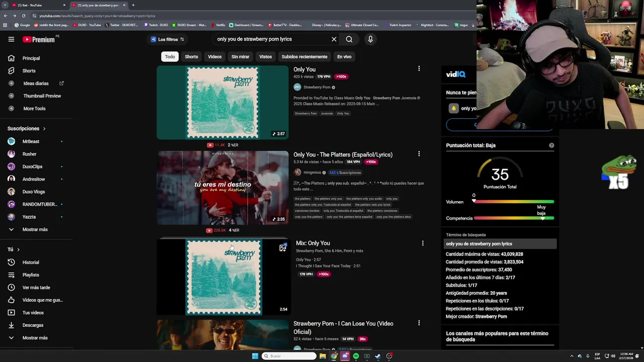Open Strawberry Pom - I Can Lose You title
The image size is (644, 362).
[343, 327]
